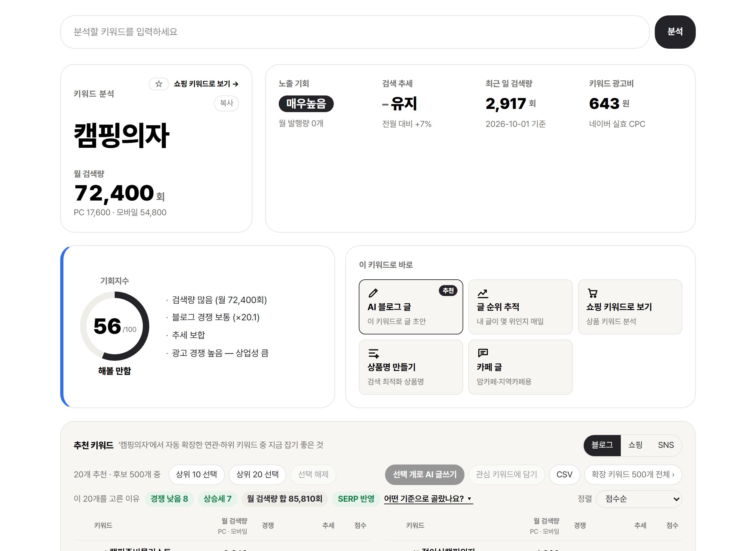Click the list icon on 상품명 만들기 card

(374, 353)
